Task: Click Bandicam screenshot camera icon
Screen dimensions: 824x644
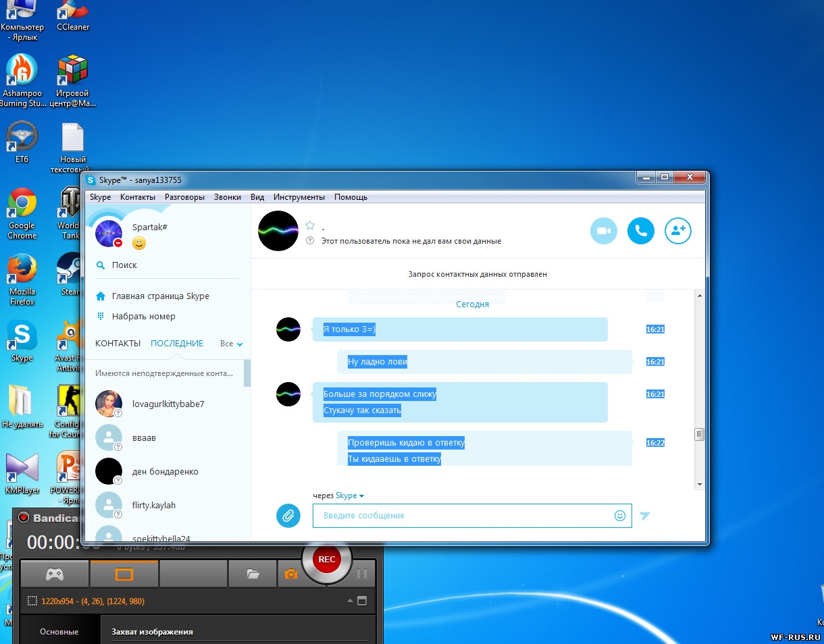Action: coord(291,574)
